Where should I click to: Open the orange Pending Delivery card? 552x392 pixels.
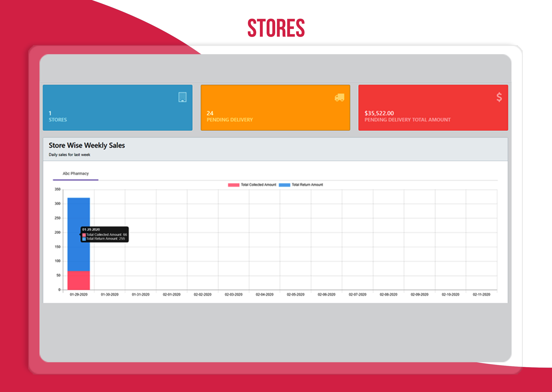(x=275, y=108)
